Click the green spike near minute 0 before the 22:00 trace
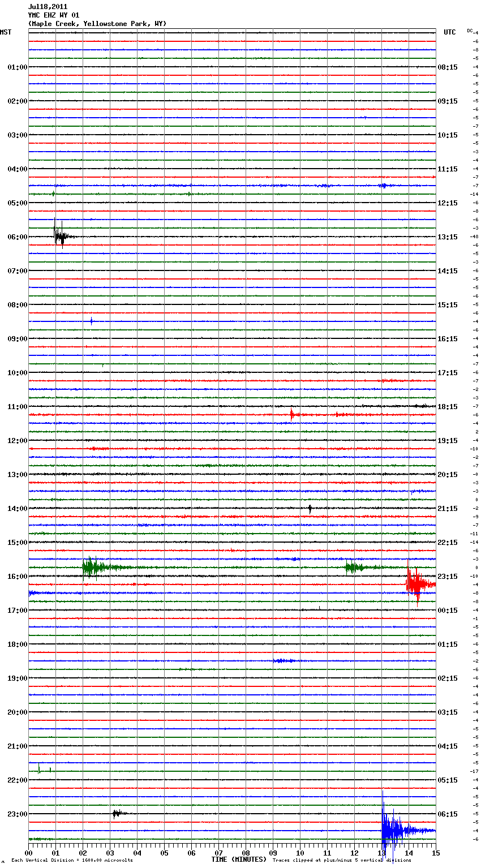Screen dimensions: 481x868 pos(39,768)
